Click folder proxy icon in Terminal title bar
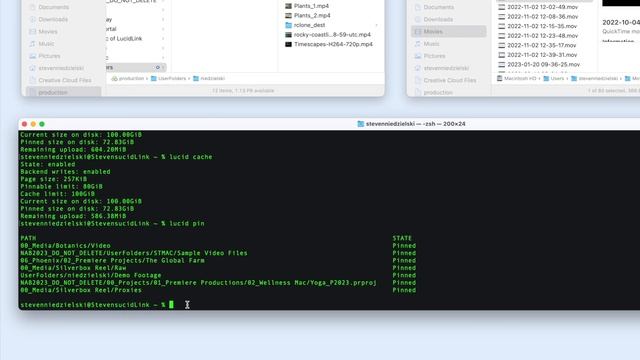Screen dimensions: 640x360 coord(360,124)
